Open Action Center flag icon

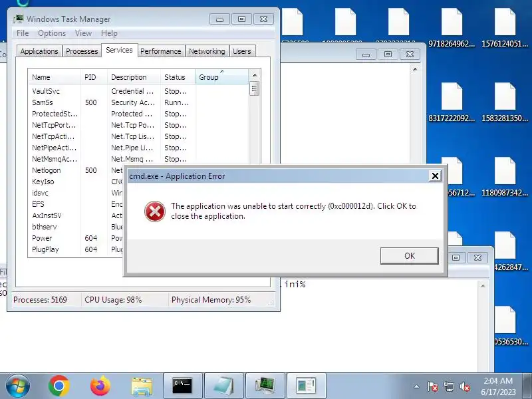[x=432, y=386]
